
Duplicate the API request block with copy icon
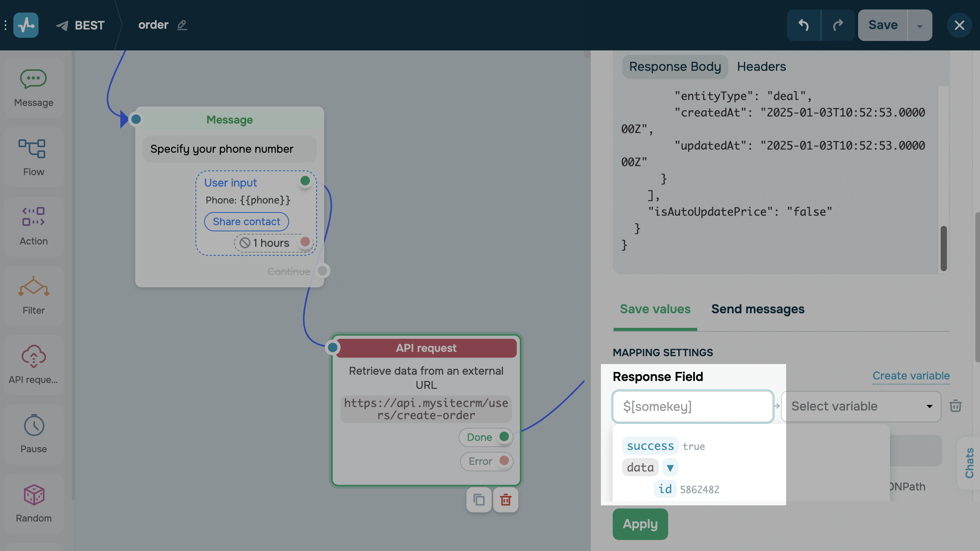pyautogui.click(x=479, y=500)
